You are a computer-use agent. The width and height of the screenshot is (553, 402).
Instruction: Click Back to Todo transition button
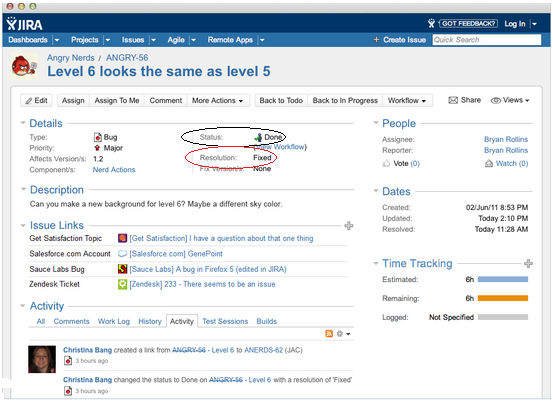281,100
